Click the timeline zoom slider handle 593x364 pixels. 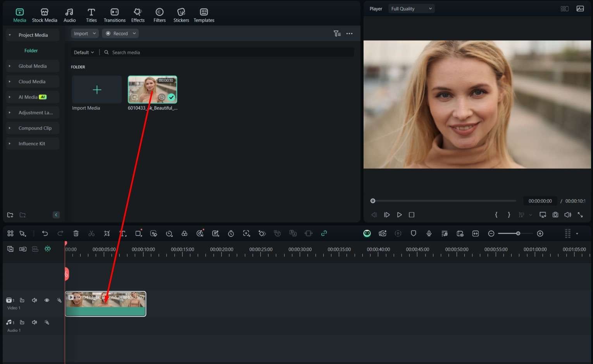pos(518,233)
